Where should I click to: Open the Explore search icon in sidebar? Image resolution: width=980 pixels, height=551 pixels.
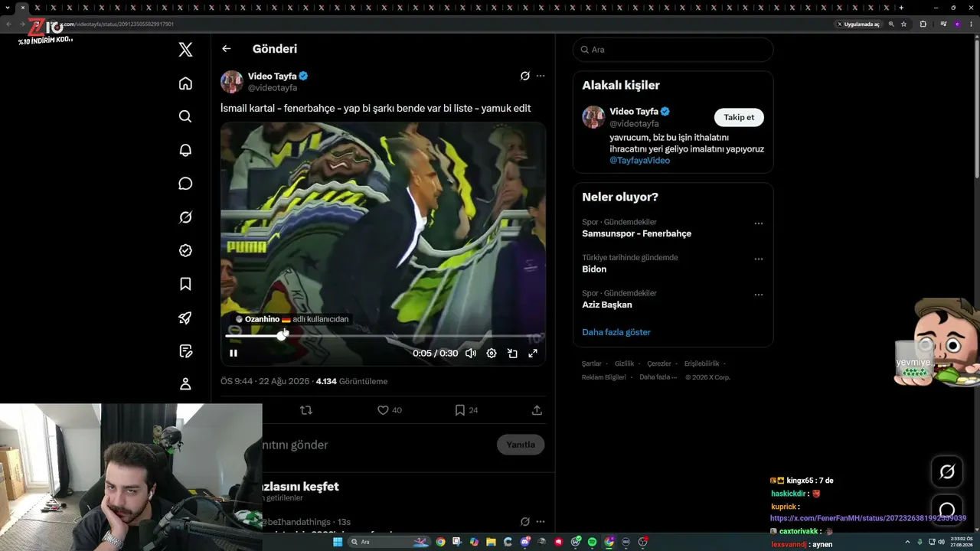tap(185, 116)
